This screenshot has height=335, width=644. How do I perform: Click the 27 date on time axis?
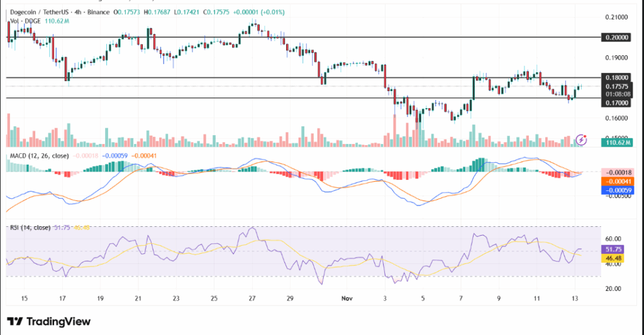[x=252, y=300]
